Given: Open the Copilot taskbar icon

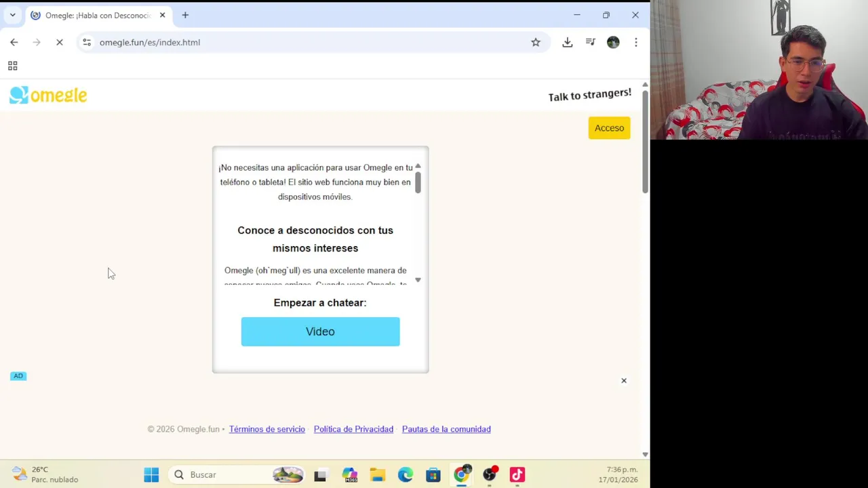Looking at the screenshot, I should 349,474.
